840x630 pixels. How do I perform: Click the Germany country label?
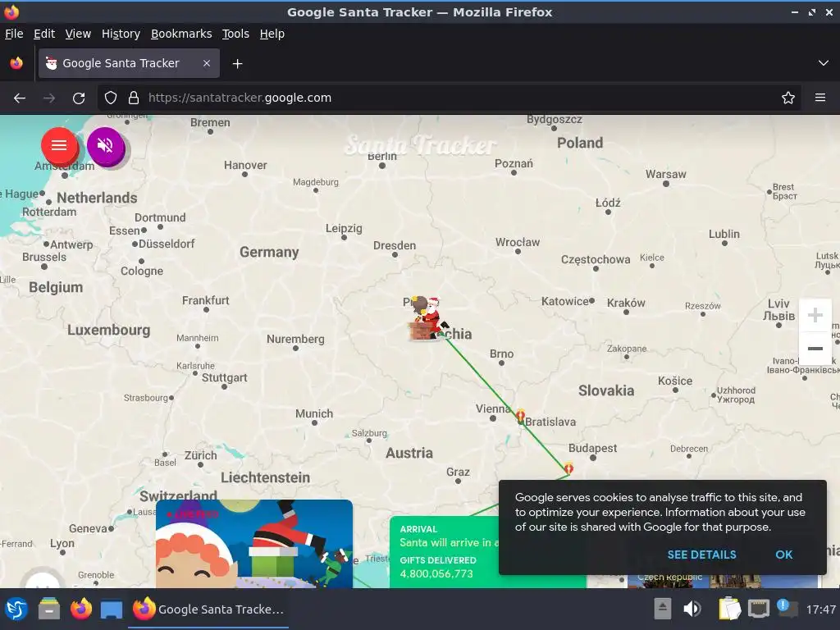[x=269, y=252]
